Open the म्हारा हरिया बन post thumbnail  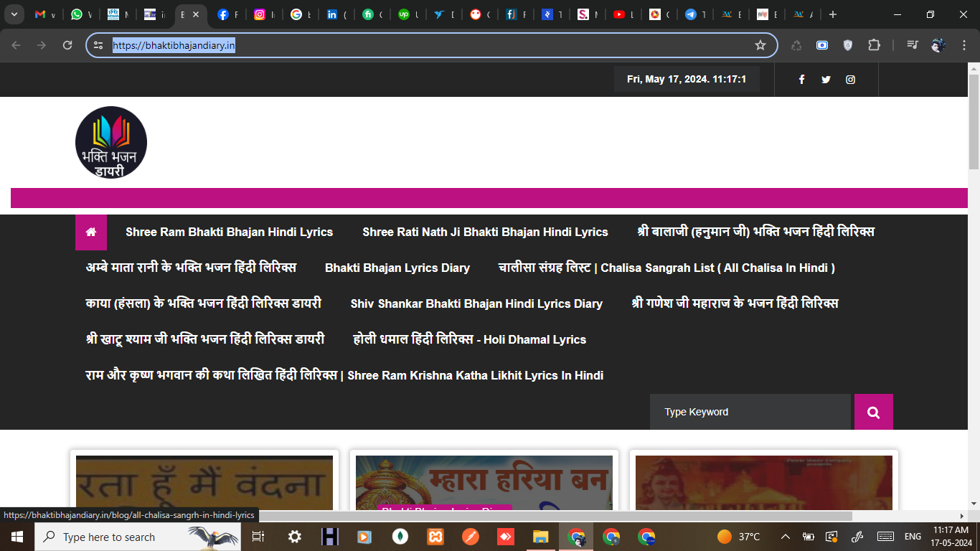coord(484,482)
